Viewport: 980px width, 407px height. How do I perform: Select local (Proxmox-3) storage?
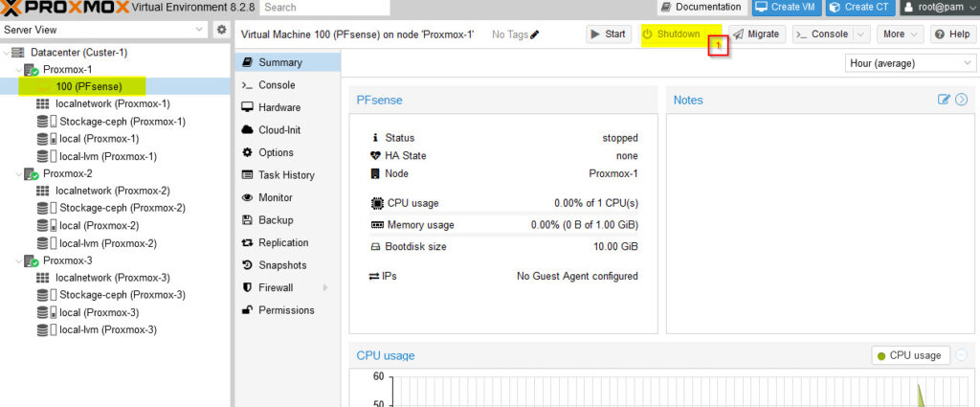(x=115, y=312)
